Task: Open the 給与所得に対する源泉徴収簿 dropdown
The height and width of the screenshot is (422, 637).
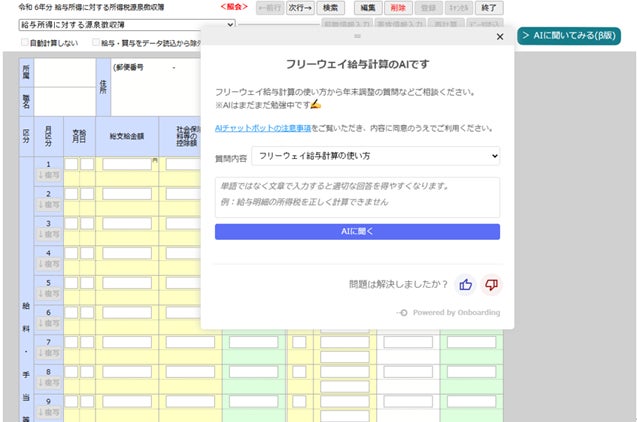Action: 119,24
